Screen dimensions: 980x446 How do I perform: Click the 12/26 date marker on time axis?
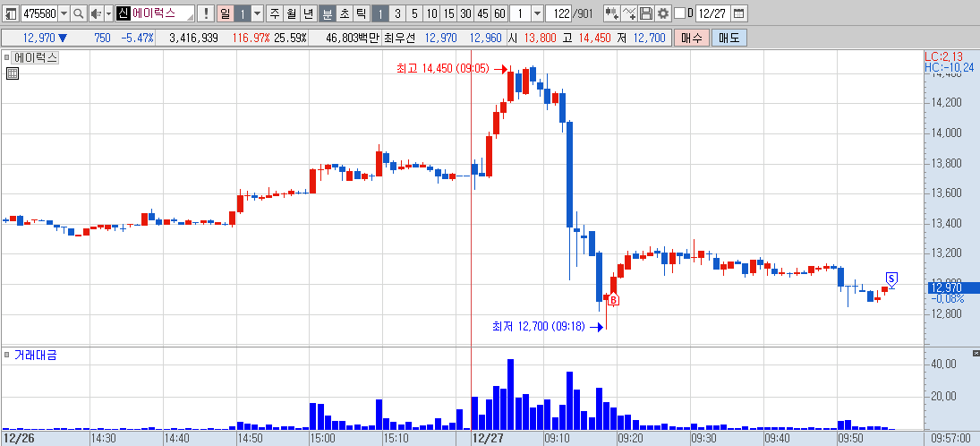pyautogui.click(x=18, y=438)
